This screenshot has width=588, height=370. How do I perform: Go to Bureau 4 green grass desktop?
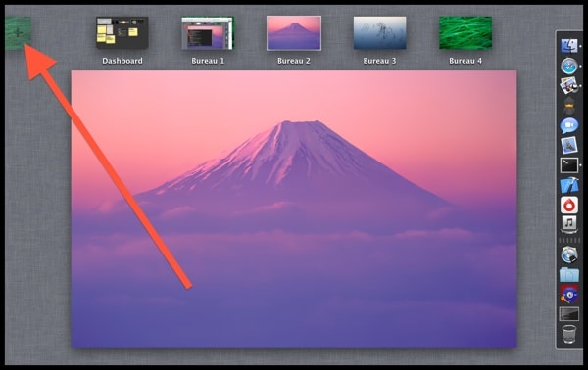click(465, 33)
